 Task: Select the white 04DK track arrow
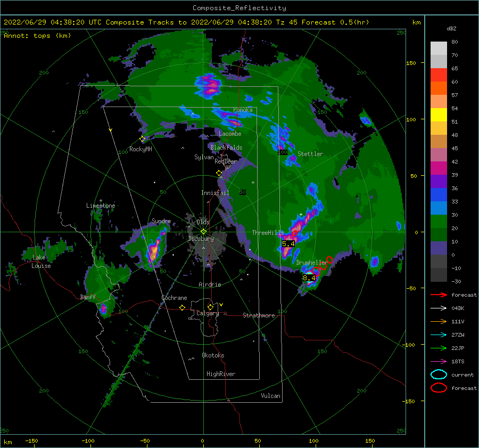439,308
